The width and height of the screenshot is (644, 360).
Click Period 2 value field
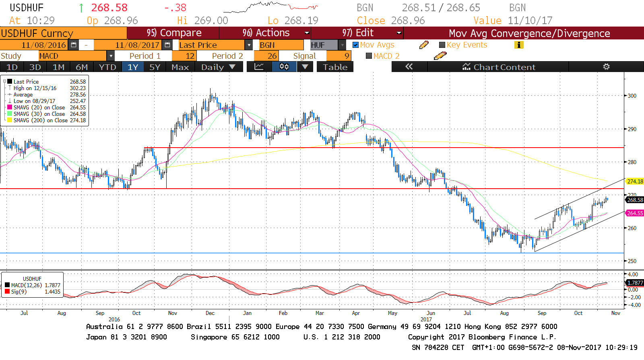coord(266,56)
